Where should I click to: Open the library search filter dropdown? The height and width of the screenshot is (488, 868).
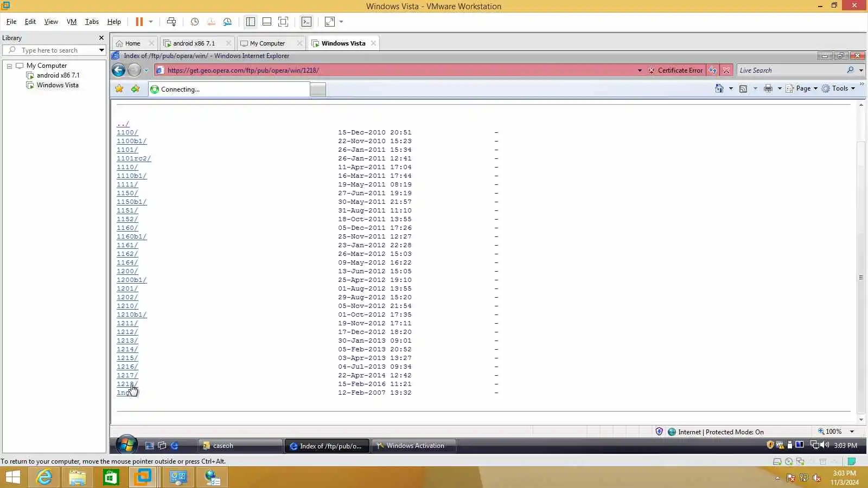pyautogui.click(x=101, y=50)
